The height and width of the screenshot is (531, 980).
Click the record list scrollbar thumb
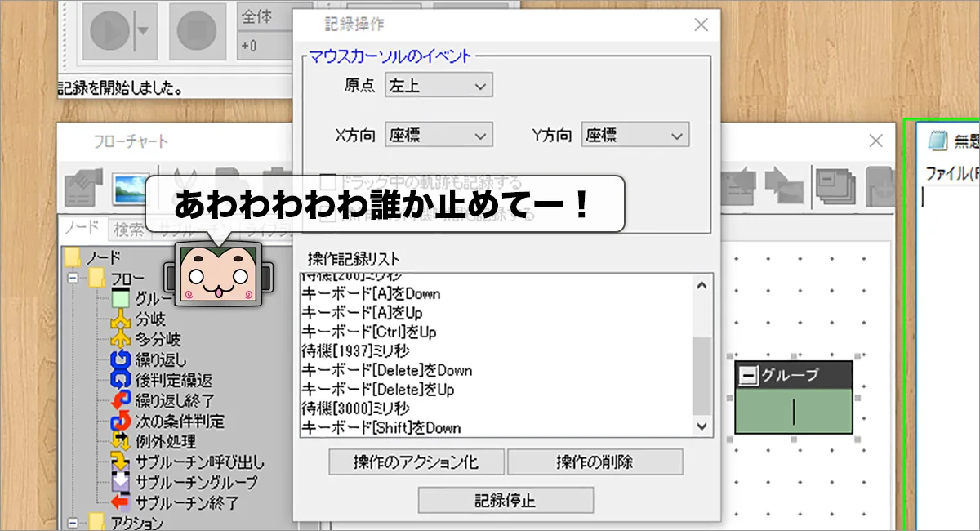(x=702, y=377)
